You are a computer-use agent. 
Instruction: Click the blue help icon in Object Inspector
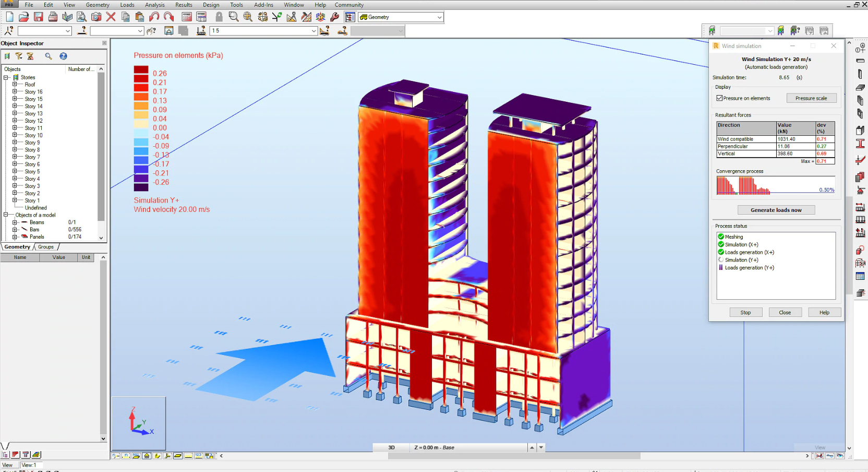(x=63, y=56)
